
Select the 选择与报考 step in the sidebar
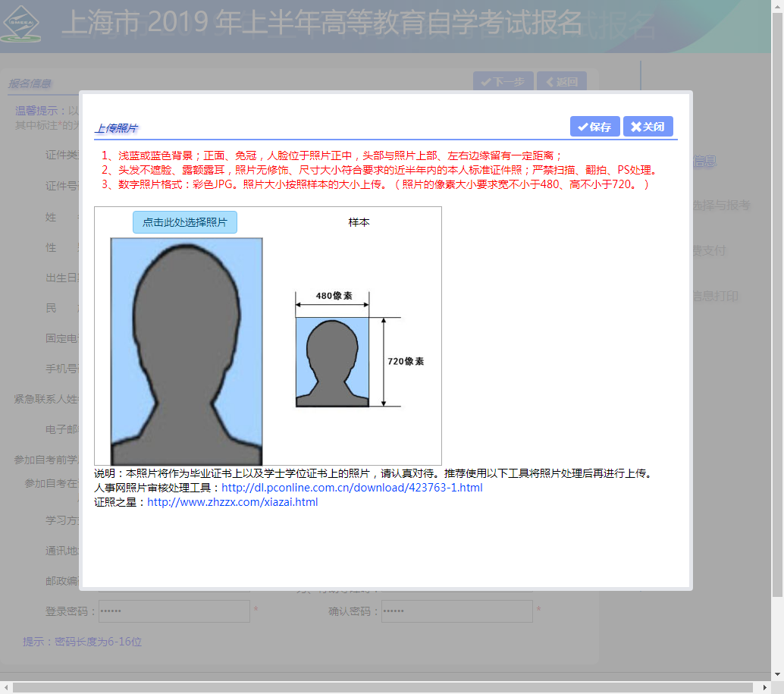tap(720, 206)
